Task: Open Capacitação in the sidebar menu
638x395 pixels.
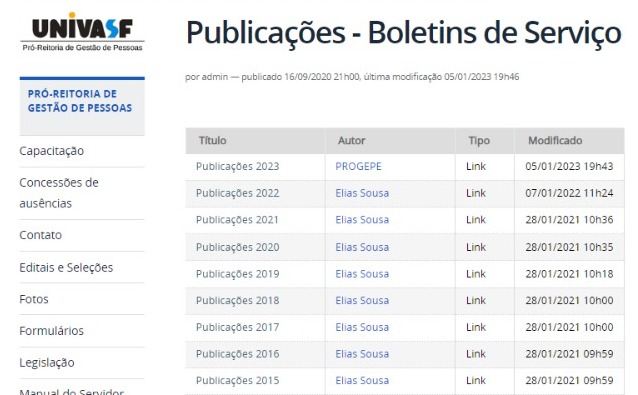Action: pyautogui.click(x=52, y=151)
